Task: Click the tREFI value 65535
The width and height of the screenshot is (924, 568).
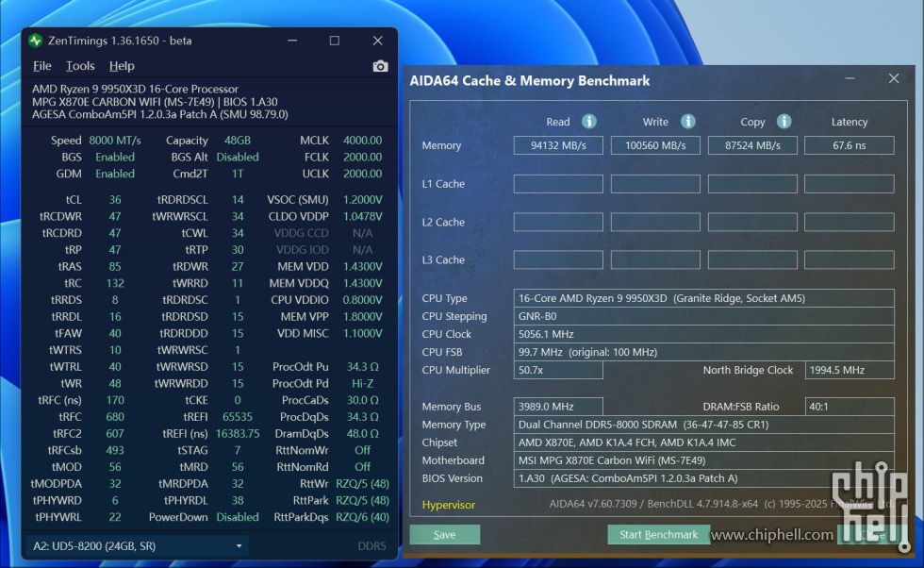Action: click(x=238, y=417)
